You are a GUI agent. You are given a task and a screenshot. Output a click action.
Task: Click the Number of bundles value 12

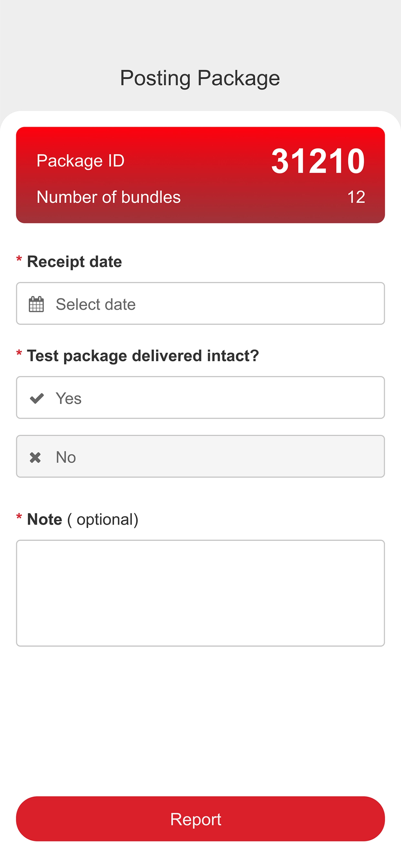tap(356, 197)
